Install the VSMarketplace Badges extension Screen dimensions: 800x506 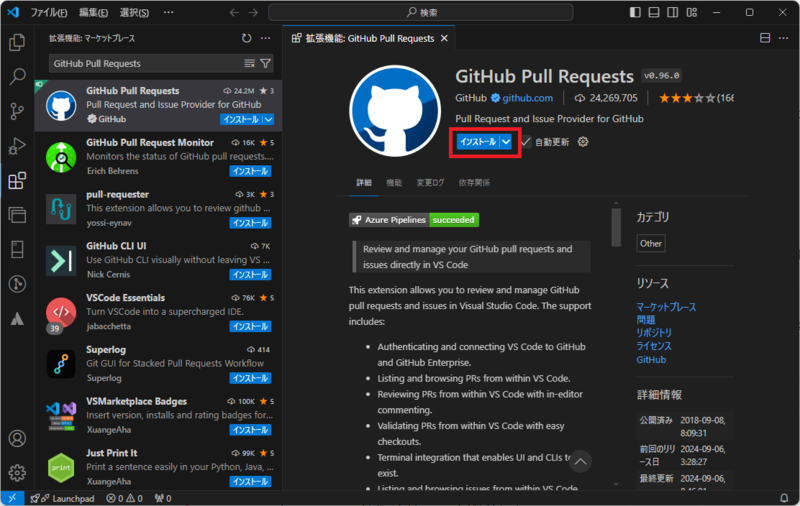coord(250,430)
